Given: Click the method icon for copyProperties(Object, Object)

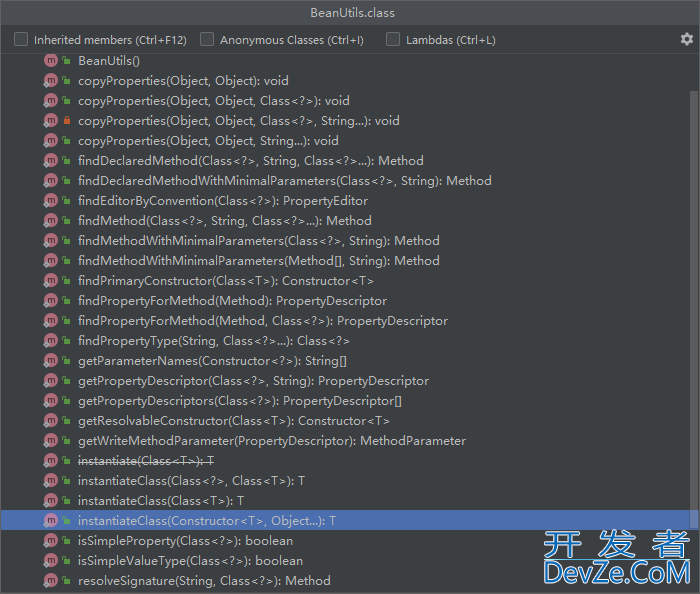Looking at the screenshot, I should tap(51, 80).
